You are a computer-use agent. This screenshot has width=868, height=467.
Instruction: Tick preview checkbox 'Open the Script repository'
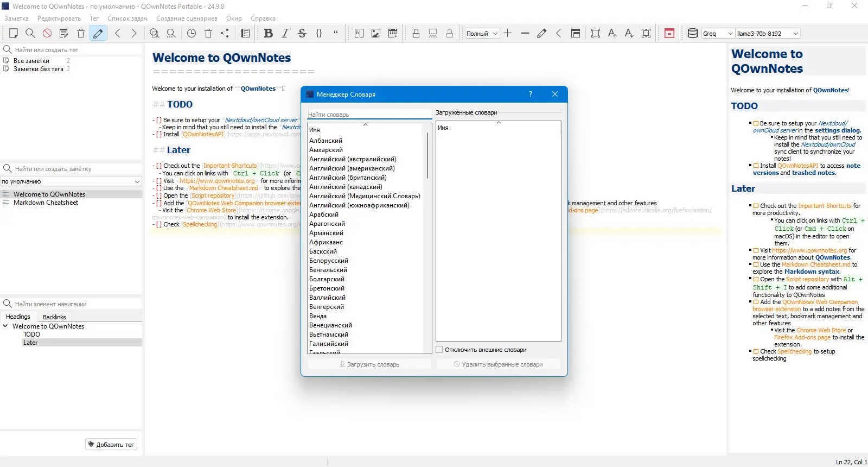(x=756, y=279)
